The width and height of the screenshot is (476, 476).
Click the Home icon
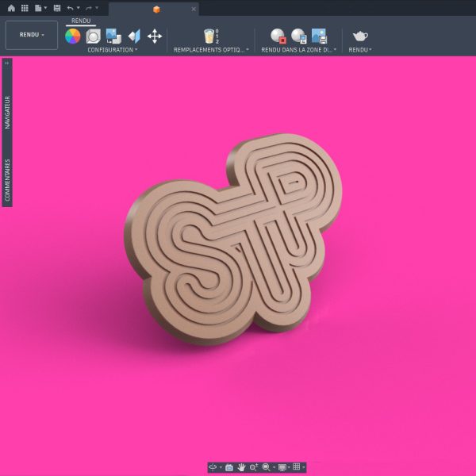coord(11,8)
